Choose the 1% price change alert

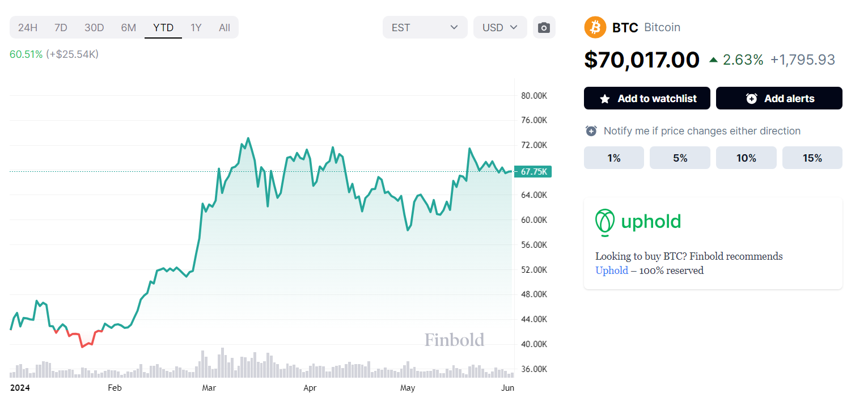point(613,158)
